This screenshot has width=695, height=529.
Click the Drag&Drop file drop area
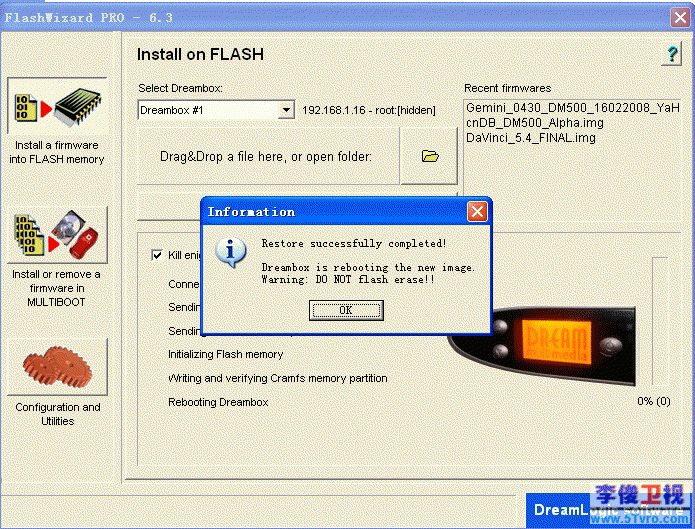pos(268,156)
